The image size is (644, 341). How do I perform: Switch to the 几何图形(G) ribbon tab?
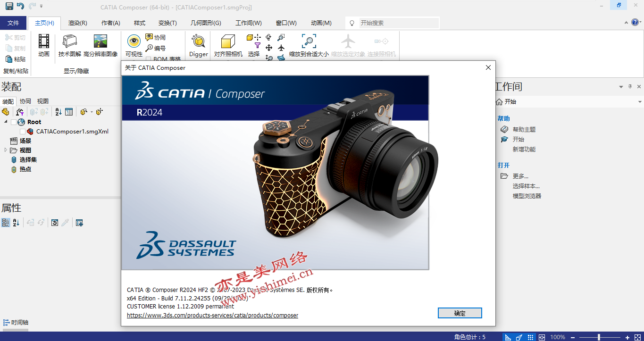206,23
